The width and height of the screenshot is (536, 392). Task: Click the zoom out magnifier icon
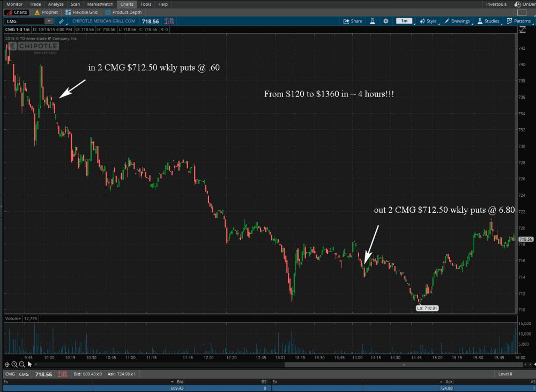[x=21, y=364]
